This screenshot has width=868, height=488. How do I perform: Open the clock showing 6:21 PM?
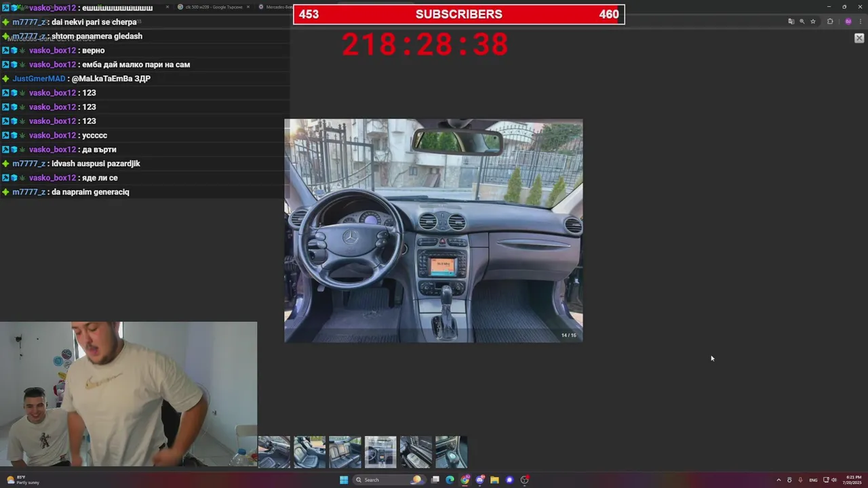853,480
